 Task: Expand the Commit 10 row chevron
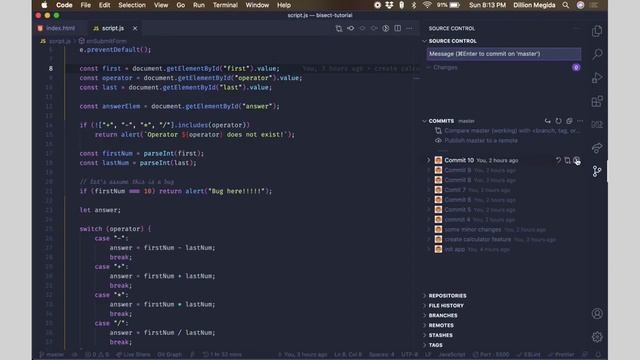click(x=429, y=160)
